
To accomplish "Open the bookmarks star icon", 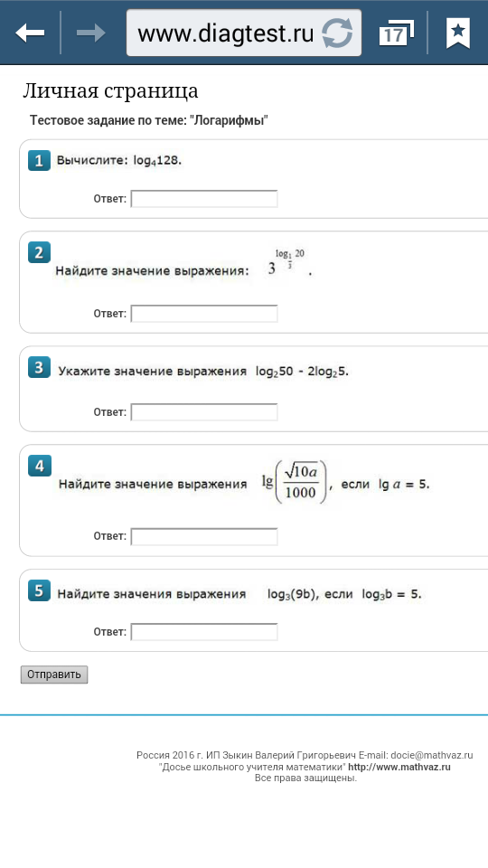I will (458, 33).
